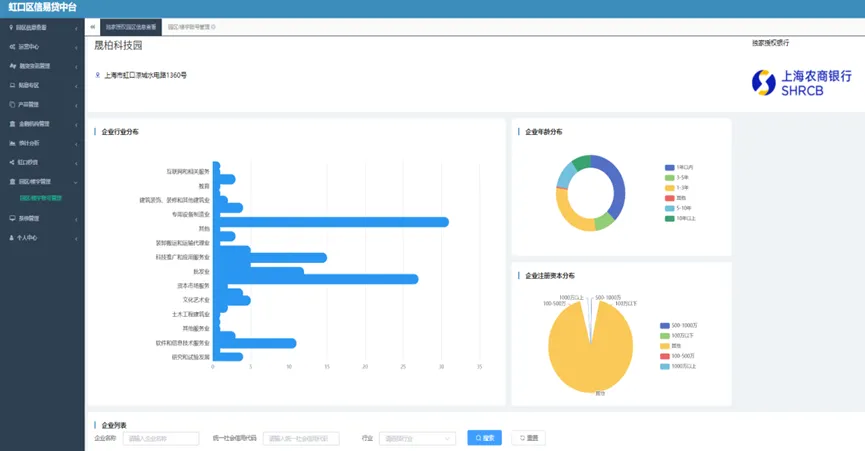
Task: Switch to the 园区/楼宇账号管理 tab
Action: (x=191, y=26)
